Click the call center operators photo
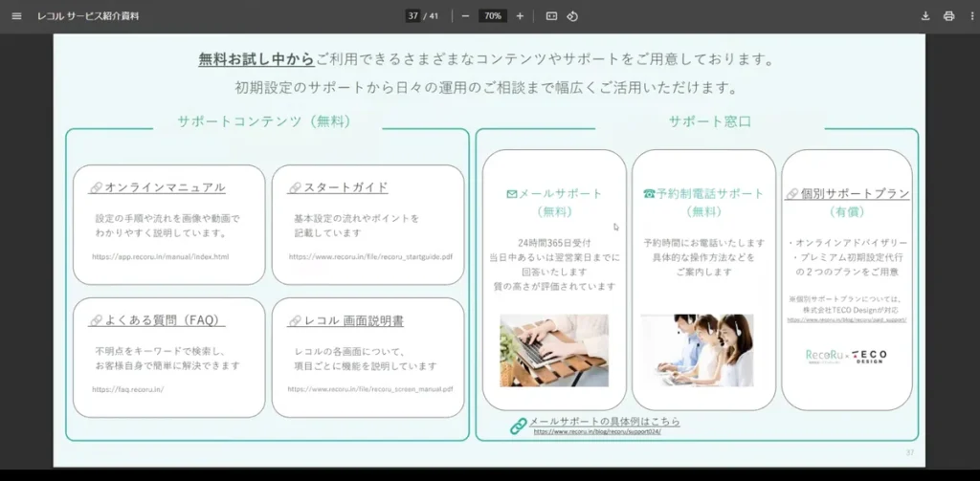Screen dimensions: 980x481 [703, 350]
